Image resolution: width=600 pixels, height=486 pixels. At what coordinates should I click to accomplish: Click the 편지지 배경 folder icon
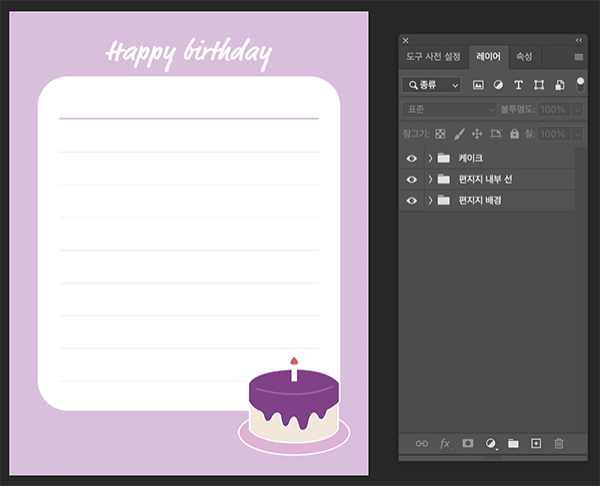(443, 200)
